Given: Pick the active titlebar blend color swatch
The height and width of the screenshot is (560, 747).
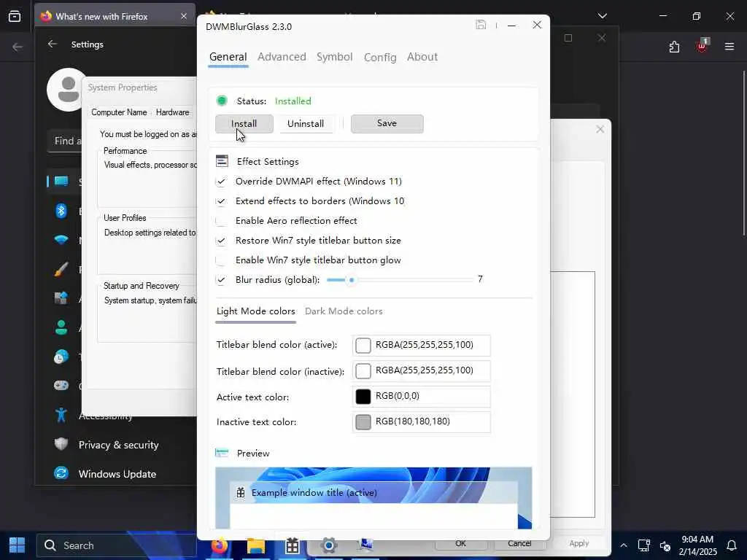Looking at the screenshot, I should pyautogui.click(x=363, y=345).
